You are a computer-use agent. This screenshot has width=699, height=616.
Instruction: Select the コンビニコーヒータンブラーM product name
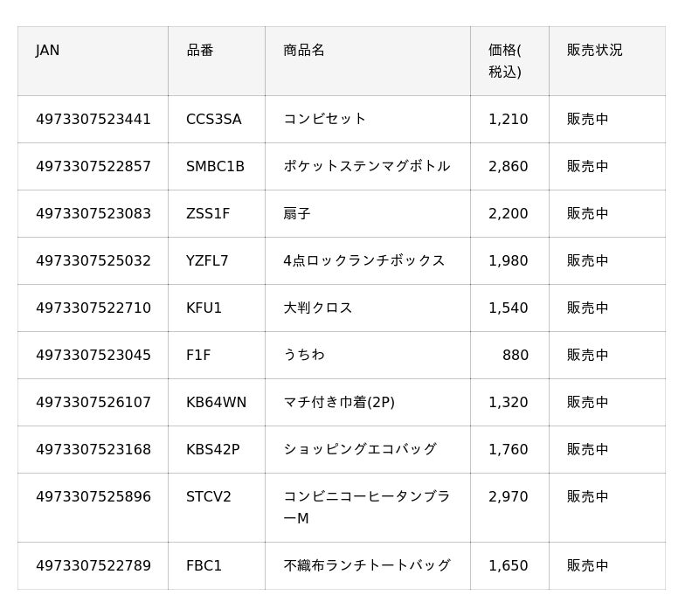coord(367,508)
